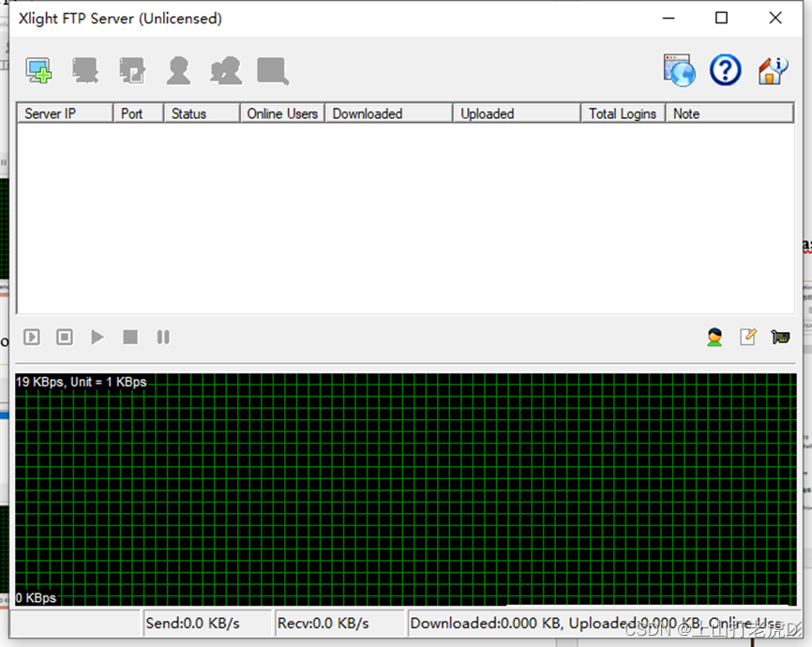The height and width of the screenshot is (647, 812).
Task: Click the New Virtual Server icon
Action: point(38,70)
